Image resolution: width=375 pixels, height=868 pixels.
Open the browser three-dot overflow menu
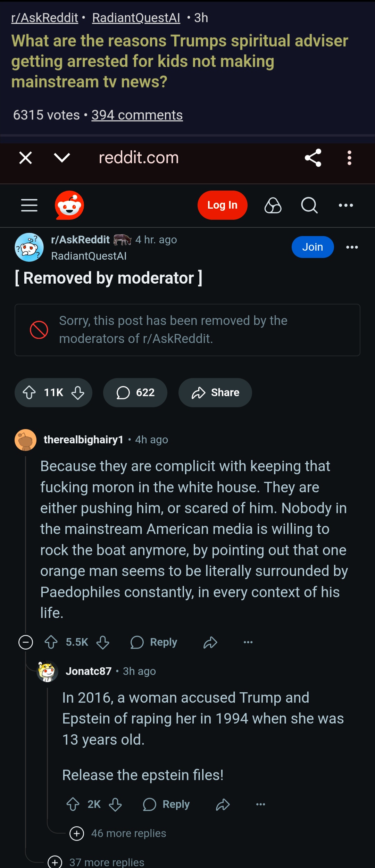349,158
